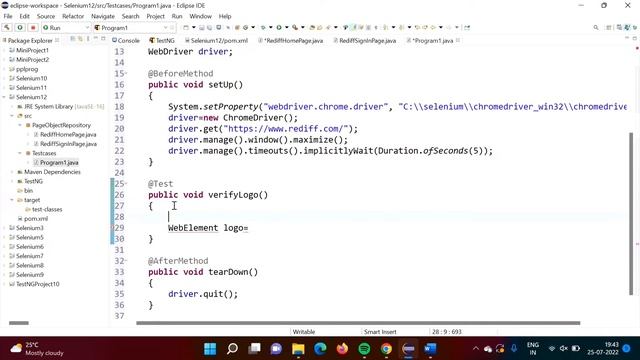Select RediffHomePage.java in Package Explorer
The height and width of the screenshot is (360, 640).
pyautogui.click(x=64, y=135)
